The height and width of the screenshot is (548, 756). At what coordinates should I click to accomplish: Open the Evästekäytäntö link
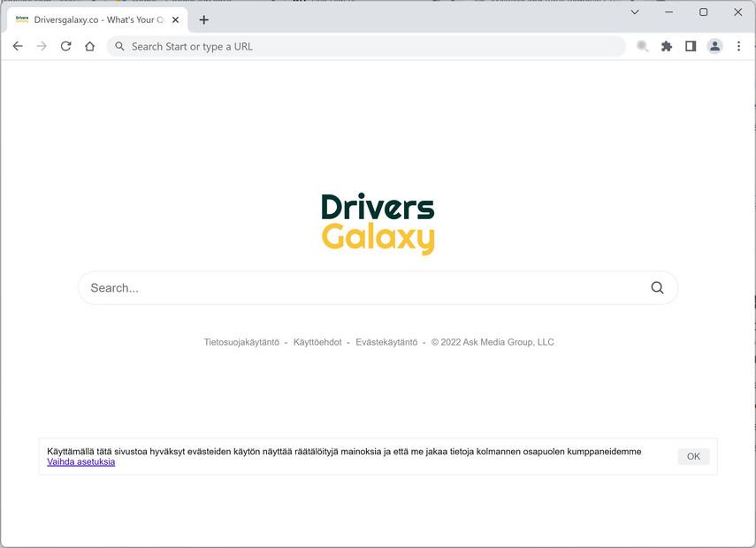tap(386, 342)
